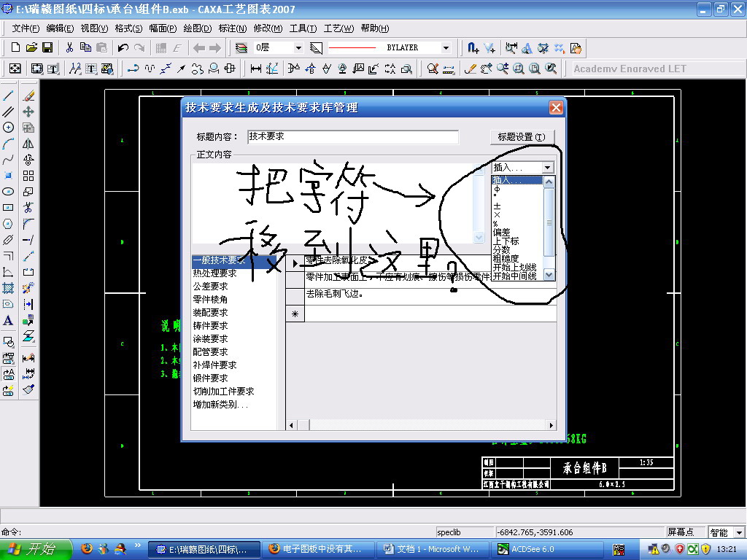
Task: Open the 智能 snap mode dropdown
Action: (739, 532)
